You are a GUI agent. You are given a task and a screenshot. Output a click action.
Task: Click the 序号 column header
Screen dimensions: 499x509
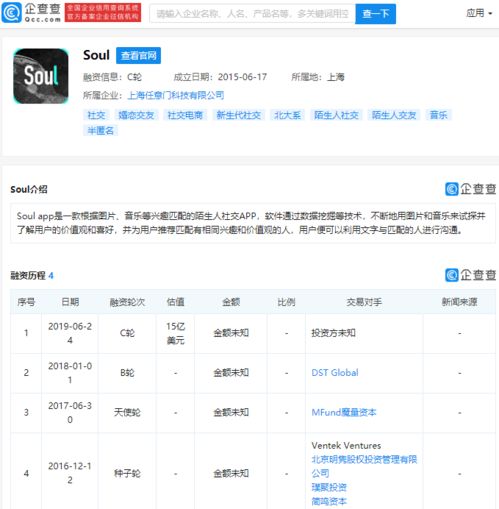click(26, 302)
